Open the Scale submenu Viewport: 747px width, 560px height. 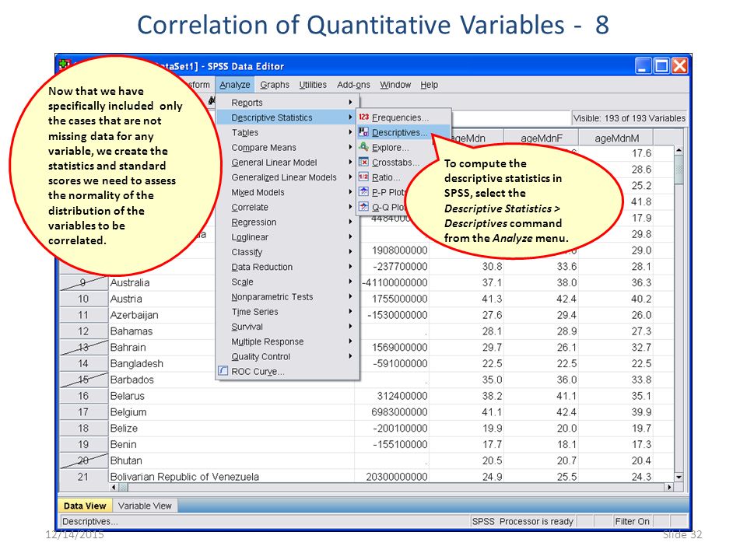click(287, 282)
